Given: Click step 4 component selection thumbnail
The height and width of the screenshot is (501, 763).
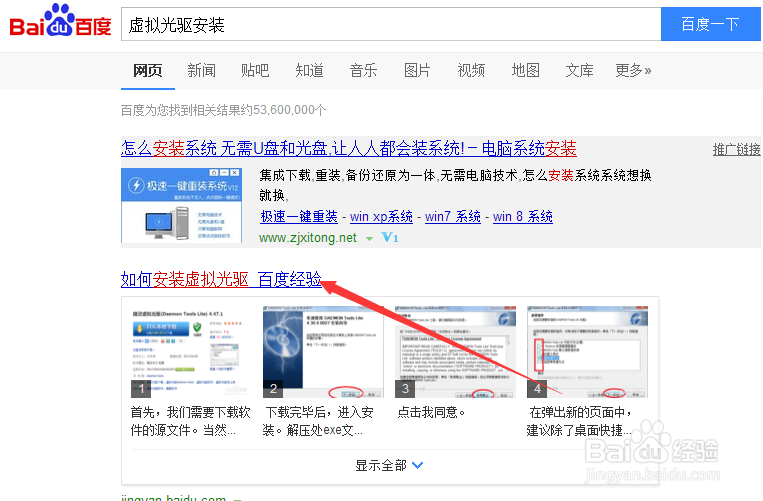Looking at the screenshot, I should (587, 352).
